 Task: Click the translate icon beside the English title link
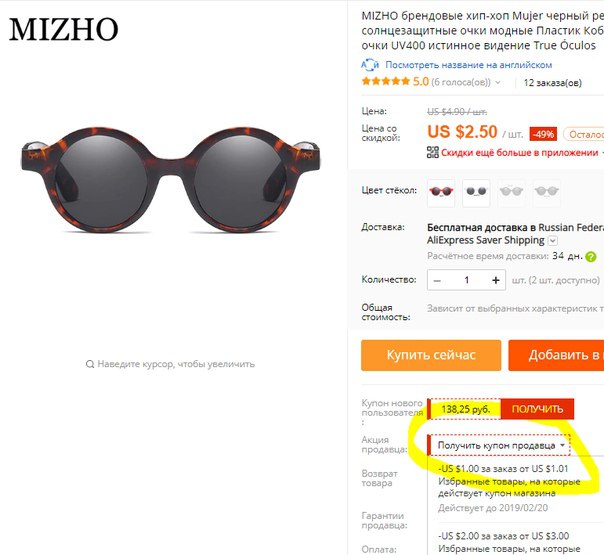(x=370, y=65)
